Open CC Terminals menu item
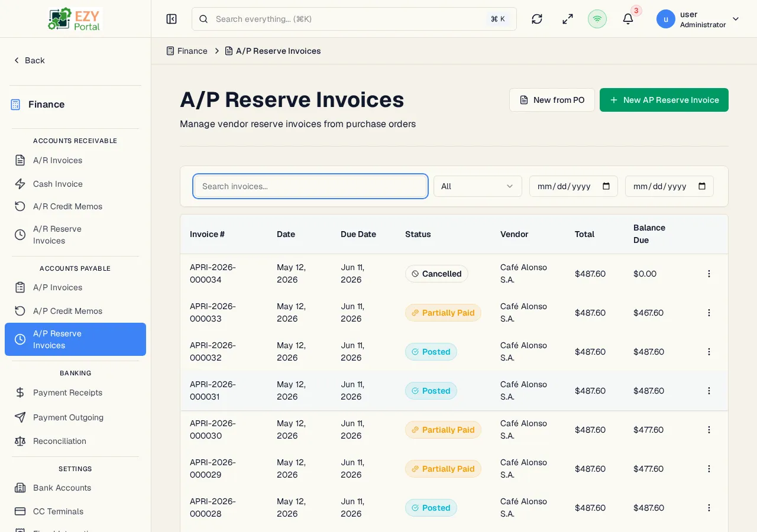This screenshot has width=757, height=532. (x=75, y=511)
